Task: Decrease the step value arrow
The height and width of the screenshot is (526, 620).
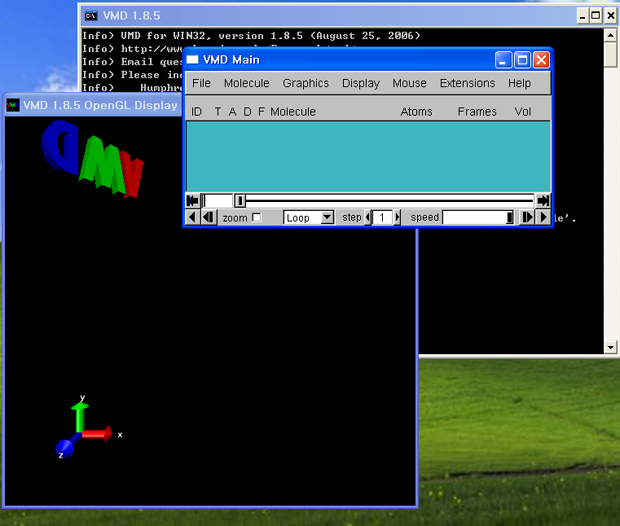Action: click(x=368, y=218)
